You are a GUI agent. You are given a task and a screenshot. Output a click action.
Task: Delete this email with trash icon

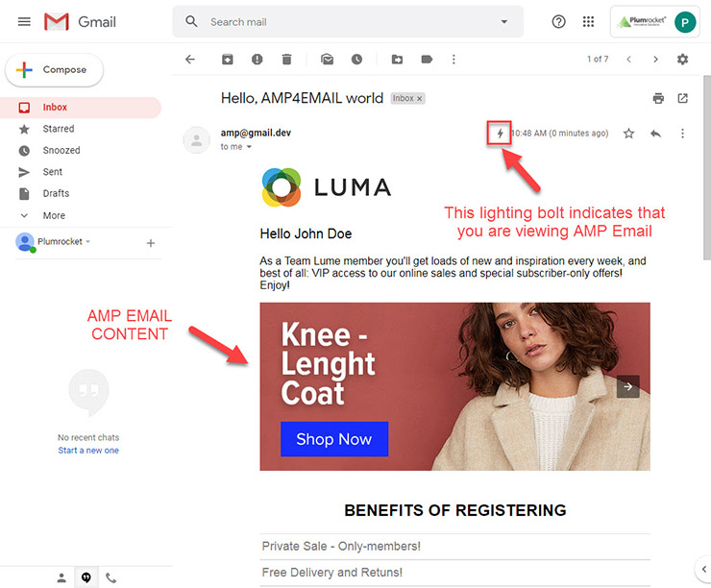click(x=286, y=60)
